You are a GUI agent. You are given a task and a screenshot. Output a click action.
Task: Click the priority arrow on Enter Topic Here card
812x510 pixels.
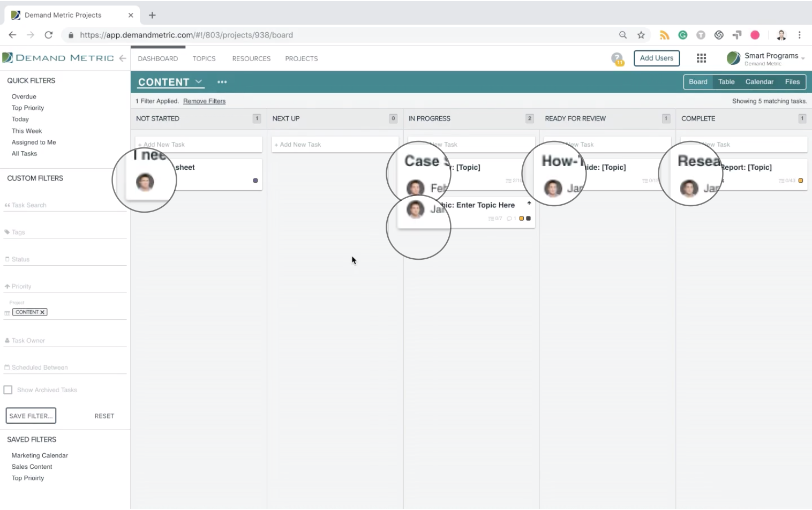(529, 203)
